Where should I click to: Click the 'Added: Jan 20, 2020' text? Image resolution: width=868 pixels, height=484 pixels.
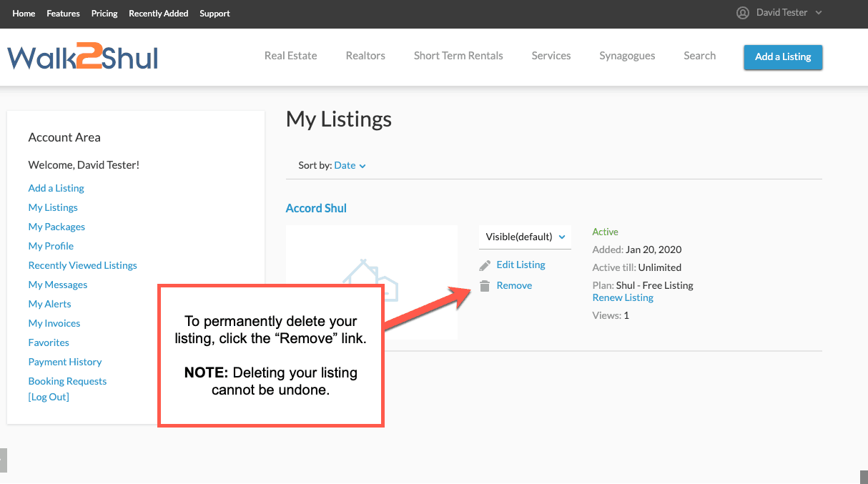[x=637, y=250]
